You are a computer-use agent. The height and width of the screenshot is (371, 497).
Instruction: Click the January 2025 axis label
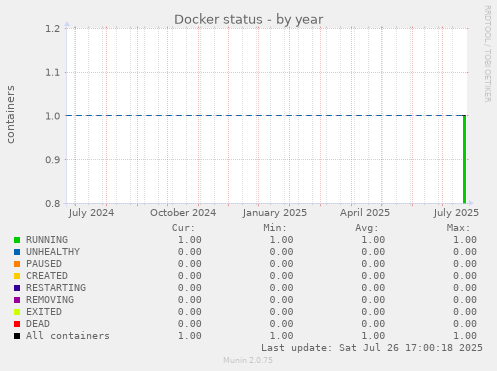coord(275,213)
